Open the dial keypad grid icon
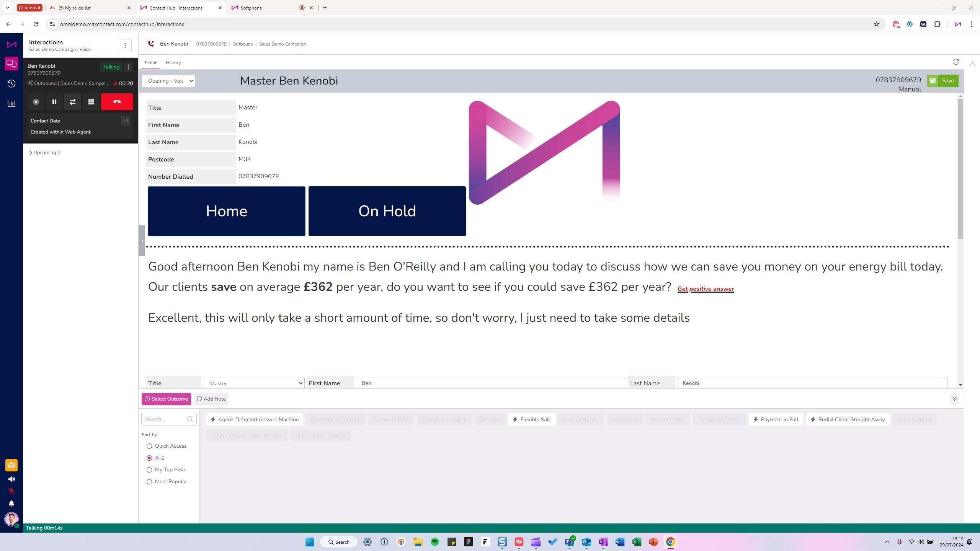980x551 pixels. click(91, 102)
